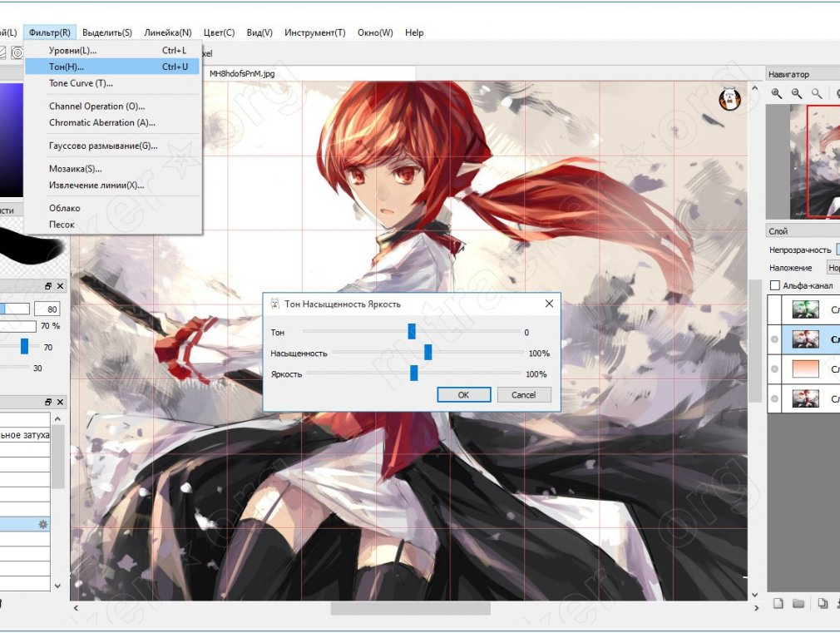Viewport: 840px width, 633px height.
Task: Choose the Облако filter
Action: (x=112, y=208)
